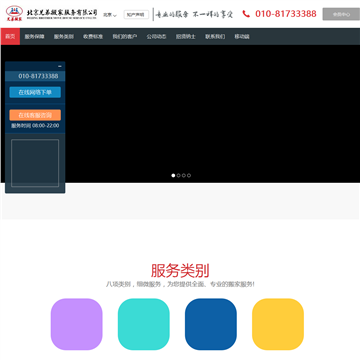360x360 pixels.
Task: Click the red phone icon
Action: coord(246,14)
